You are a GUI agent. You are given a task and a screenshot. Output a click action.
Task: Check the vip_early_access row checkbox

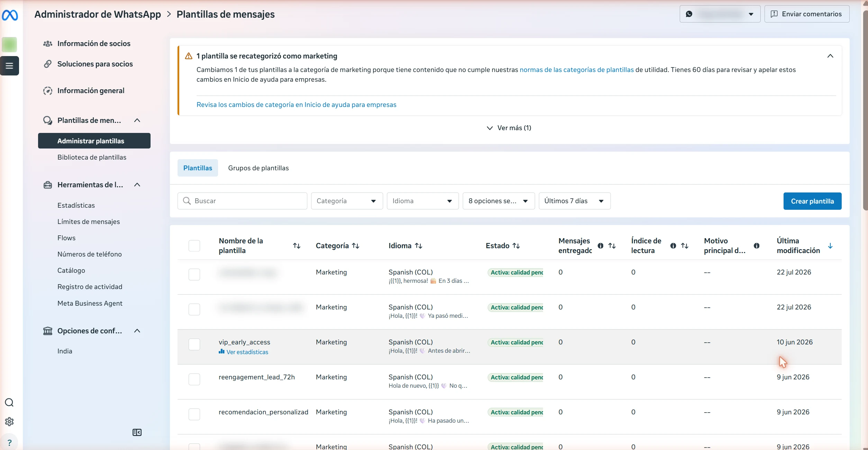[x=194, y=344]
